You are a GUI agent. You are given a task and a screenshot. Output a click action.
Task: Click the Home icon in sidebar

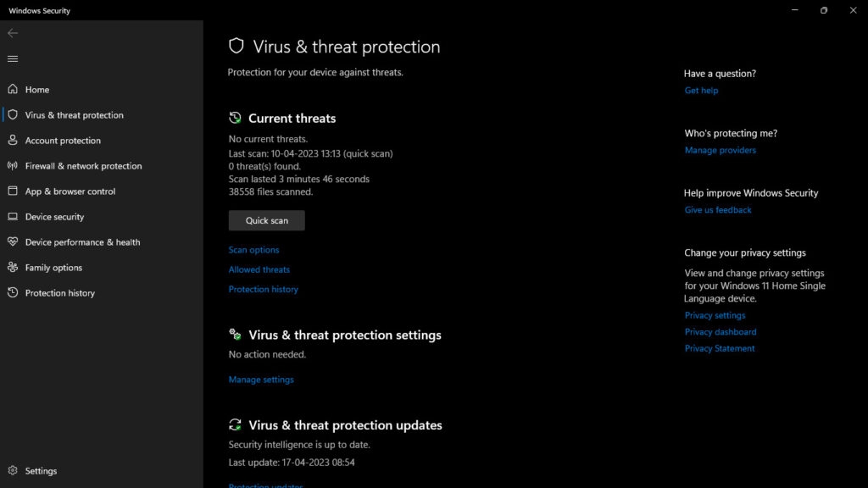(x=13, y=90)
